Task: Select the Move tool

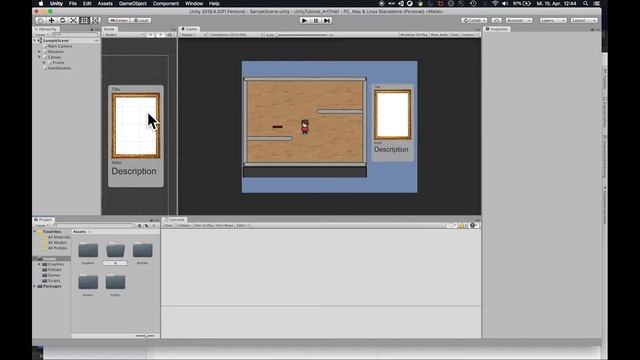Action: (x=51, y=20)
